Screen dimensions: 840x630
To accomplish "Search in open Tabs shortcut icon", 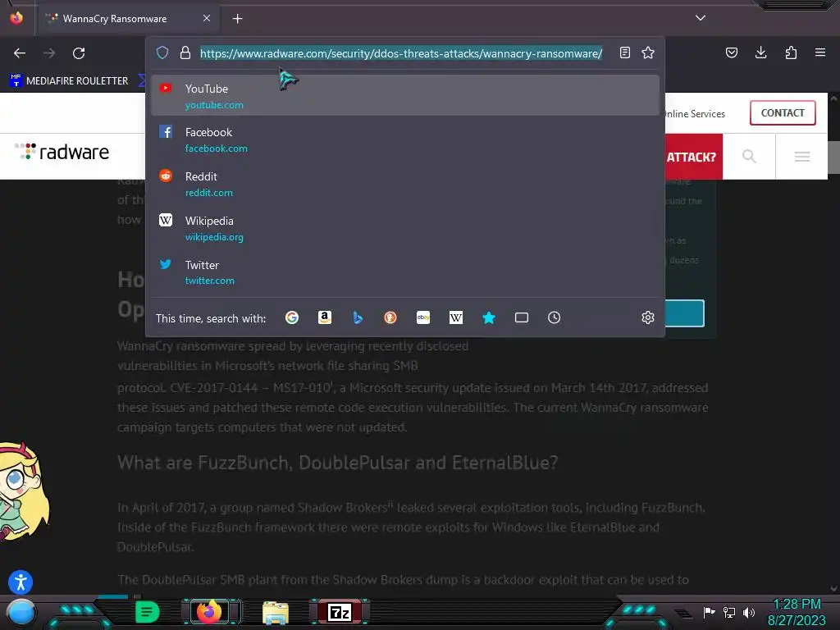I will point(522,317).
